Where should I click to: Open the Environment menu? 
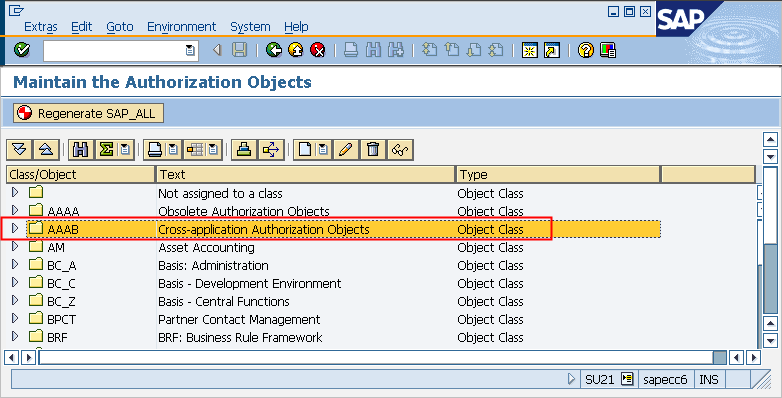[x=182, y=27]
